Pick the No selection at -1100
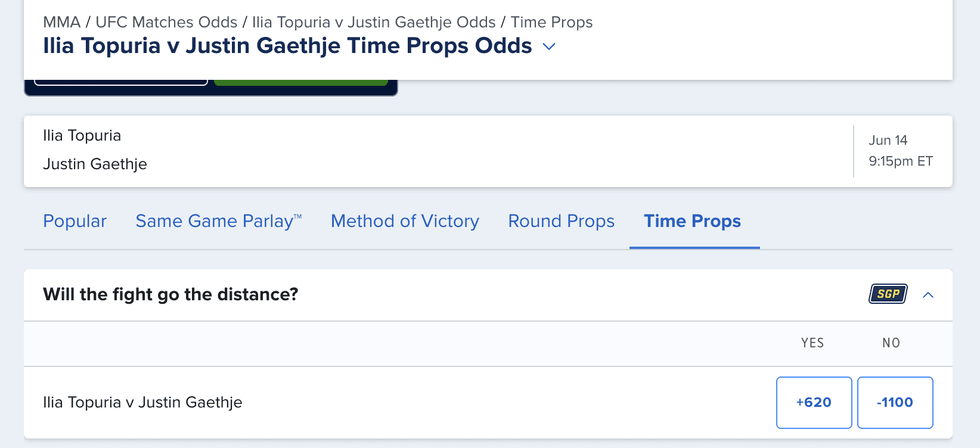980x448 pixels. pos(895,402)
